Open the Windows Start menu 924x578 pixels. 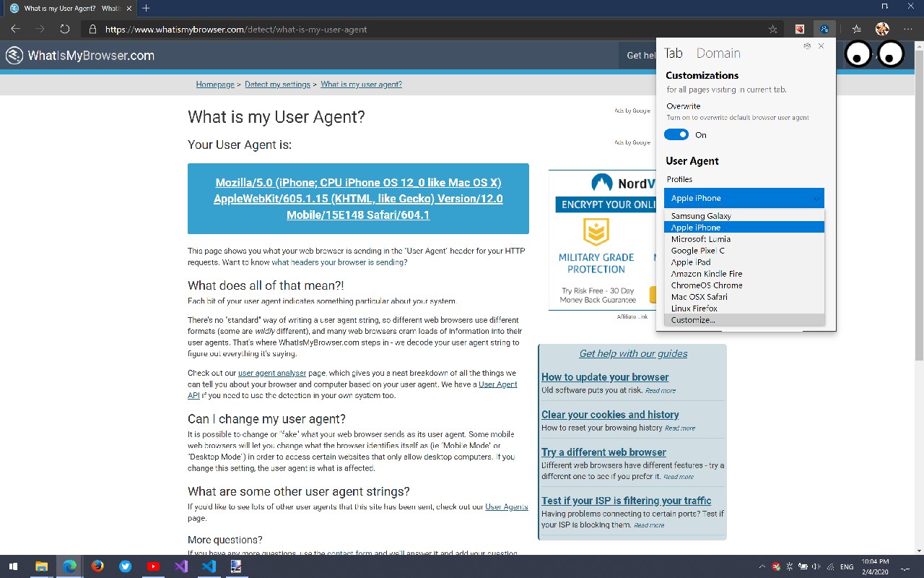13,566
